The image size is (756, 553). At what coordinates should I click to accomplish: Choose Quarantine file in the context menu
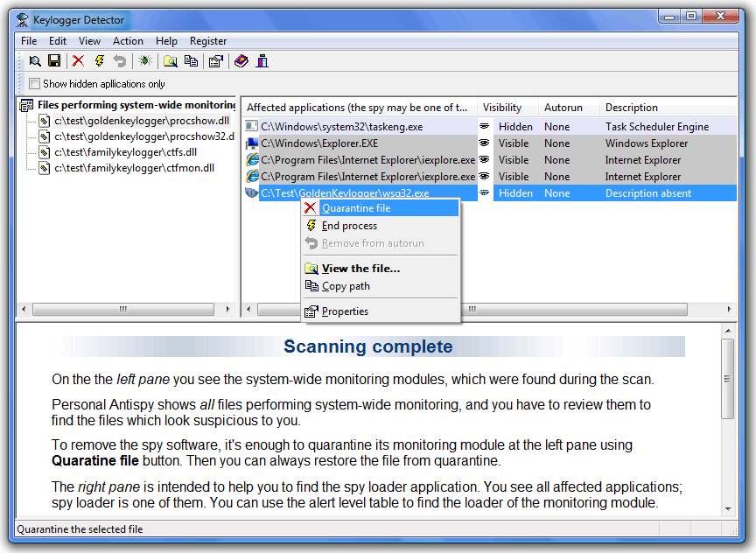click(355, 207)
